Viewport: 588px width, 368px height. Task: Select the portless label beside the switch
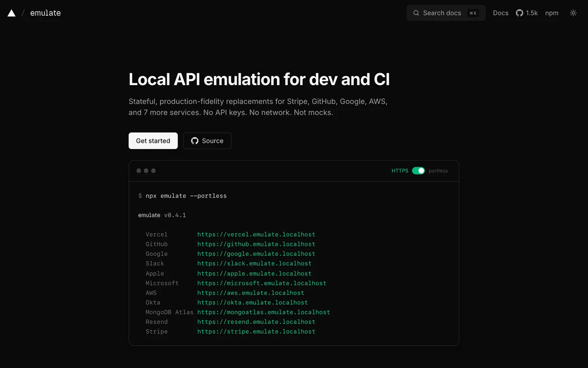(438, 171)
